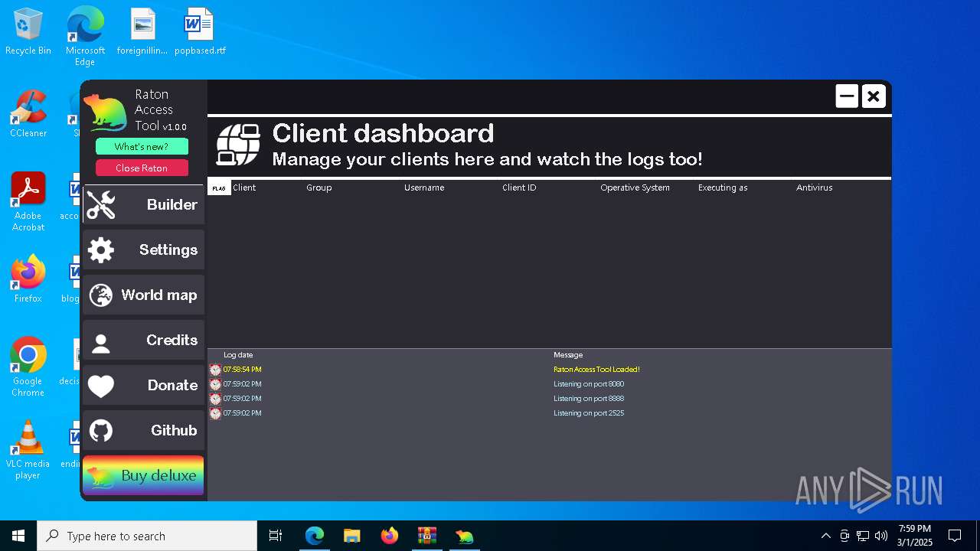The width and height of the screenshot is (980, 551).
Task: Click the What's new? button
Action: [x=142, y=146]
